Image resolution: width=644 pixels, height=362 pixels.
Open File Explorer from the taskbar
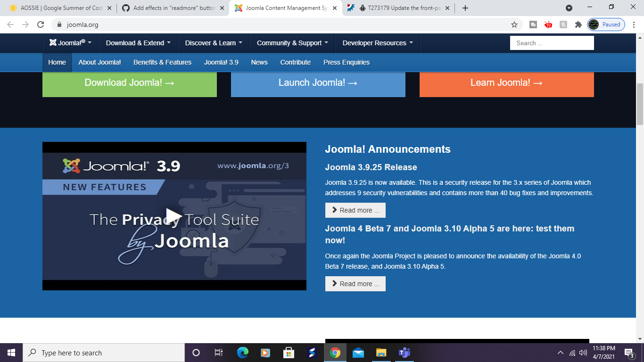[x=381, y=353]
